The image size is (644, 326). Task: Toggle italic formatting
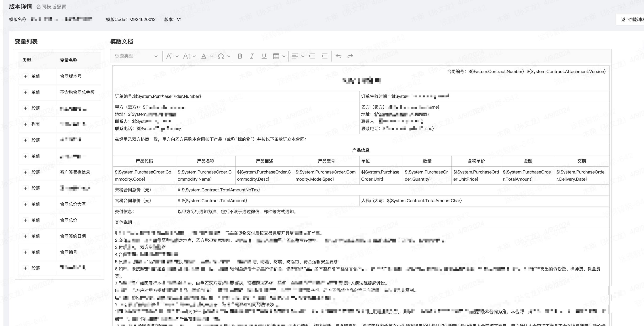point(252,56)
